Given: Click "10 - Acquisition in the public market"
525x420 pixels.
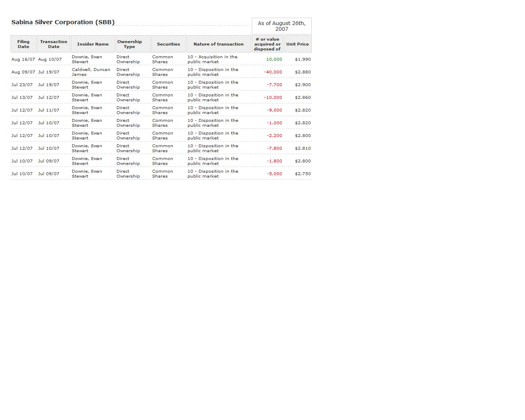Looking at the screenshot, I should pos(212,59).
